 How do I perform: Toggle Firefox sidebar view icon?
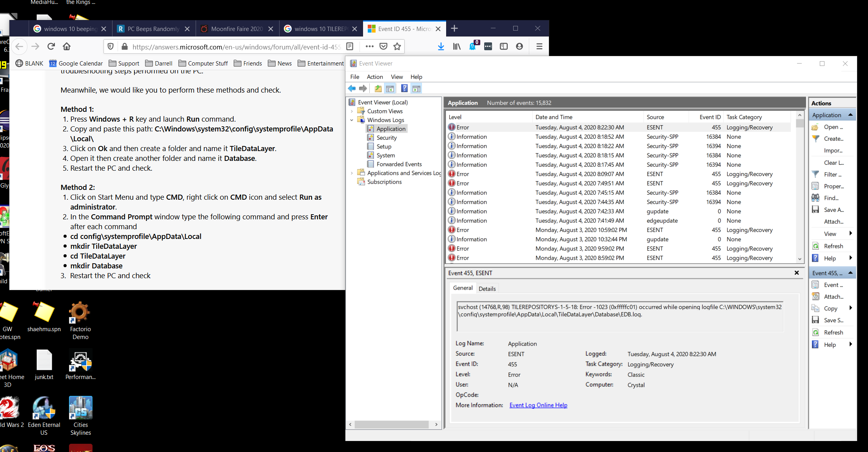click(x=504, y=47)
